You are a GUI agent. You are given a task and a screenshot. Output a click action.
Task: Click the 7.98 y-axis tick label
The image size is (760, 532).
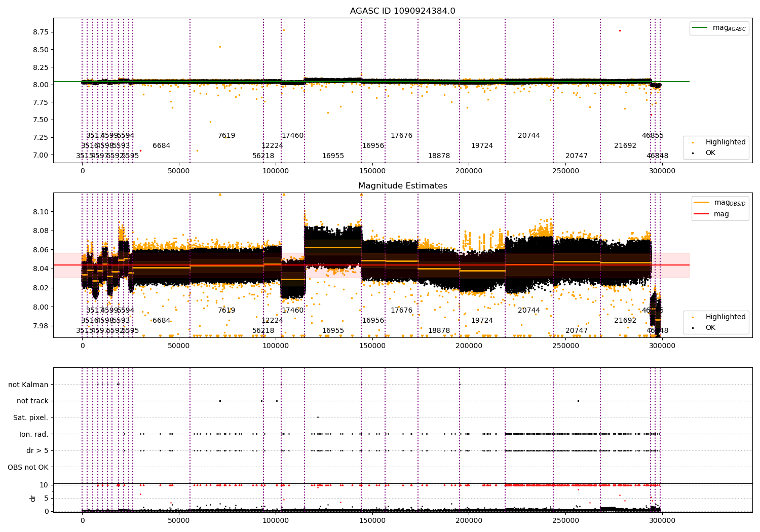click(41, 326)
